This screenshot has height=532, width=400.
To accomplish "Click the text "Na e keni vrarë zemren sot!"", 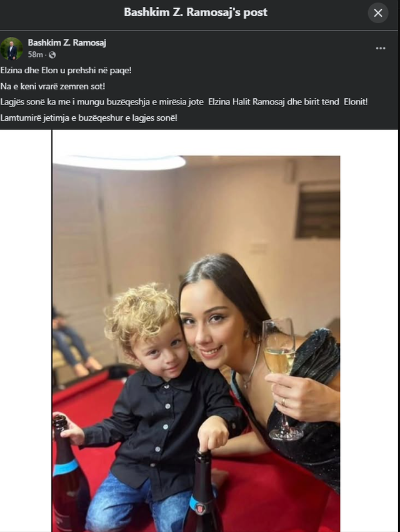I will pos(52,86).
